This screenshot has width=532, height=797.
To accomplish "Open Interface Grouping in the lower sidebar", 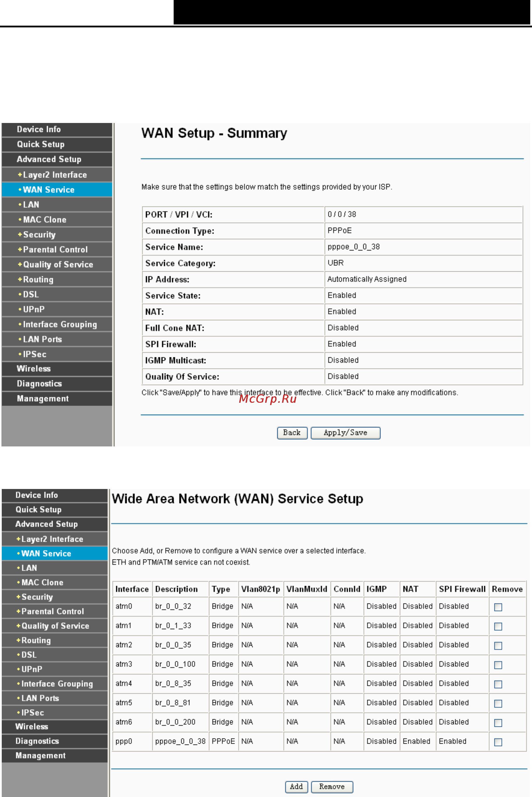I will pos(54,684).
